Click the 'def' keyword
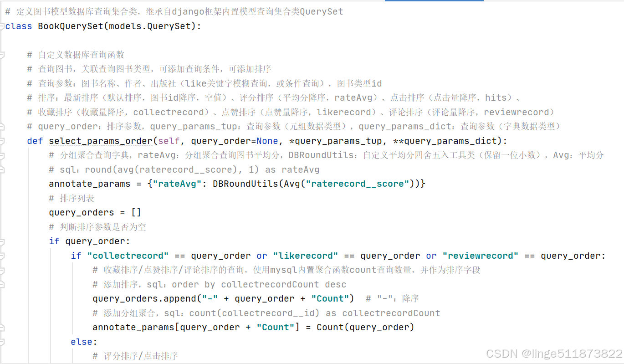This screenshot has width=624, height=364. [x=35, y=141]
